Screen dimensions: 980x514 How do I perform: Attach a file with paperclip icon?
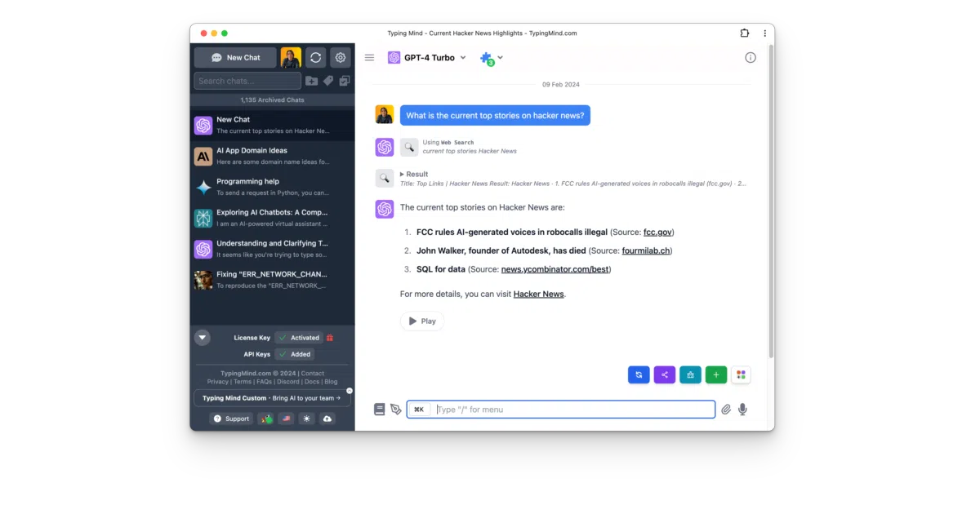725,410
